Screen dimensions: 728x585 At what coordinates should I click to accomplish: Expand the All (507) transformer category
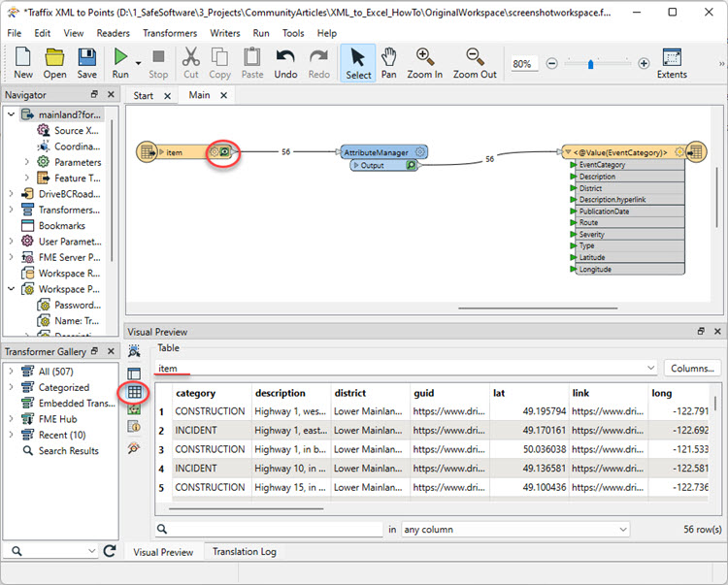11,372
